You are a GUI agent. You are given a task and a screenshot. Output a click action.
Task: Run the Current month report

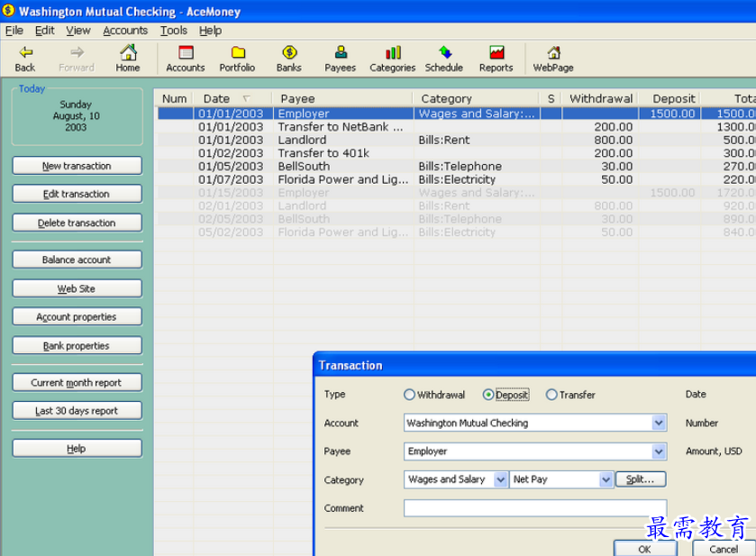pyautogui.click(x=77, y=382)
